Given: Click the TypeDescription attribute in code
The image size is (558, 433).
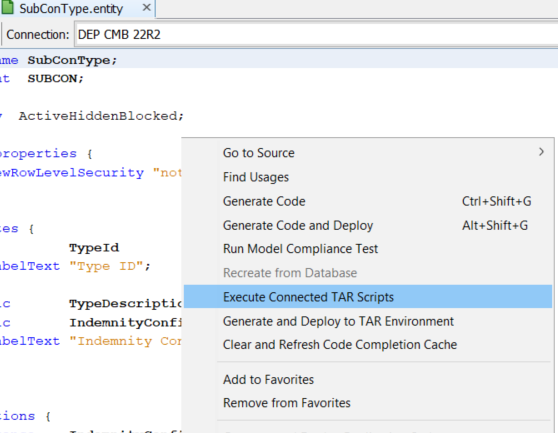Looking at the screenshot, I should coord(126,303).
